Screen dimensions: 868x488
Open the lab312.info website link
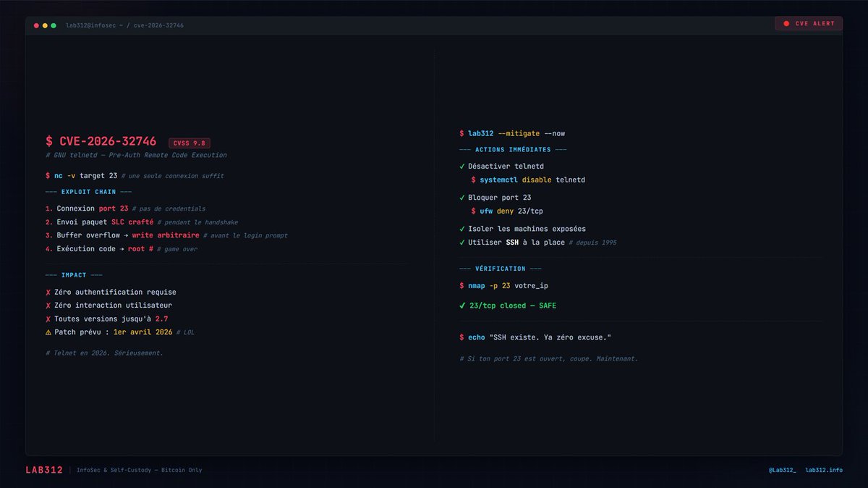(x=824, y=471)
